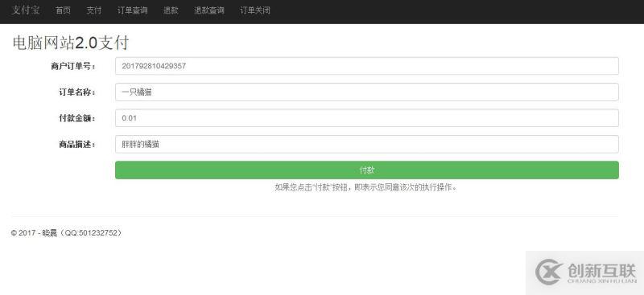
Task: Click the © 2017 footer text
Action: click(x=67, y=233)
